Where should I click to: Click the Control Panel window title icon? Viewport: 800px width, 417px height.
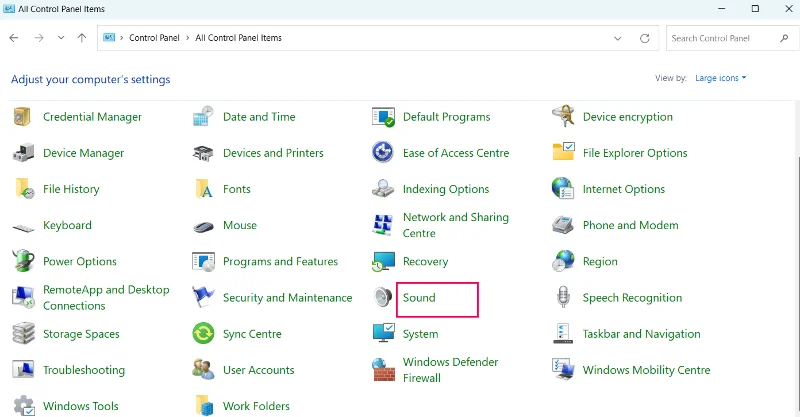pos(9,9)
